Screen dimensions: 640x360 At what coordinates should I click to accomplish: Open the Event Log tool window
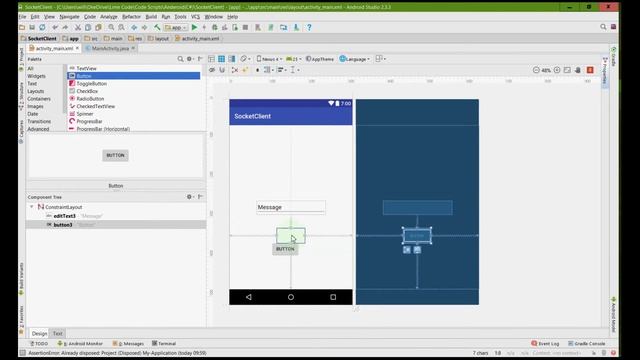coord(545,344)
